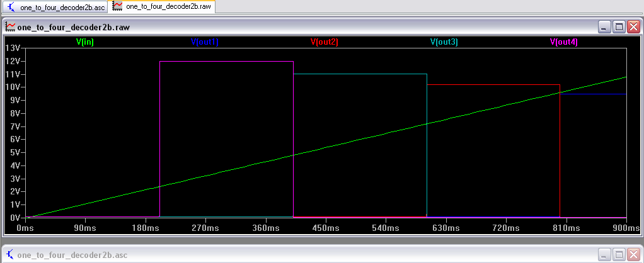Click the V(out1) trace label
The image size is (644, 263).
click(205, 42)
